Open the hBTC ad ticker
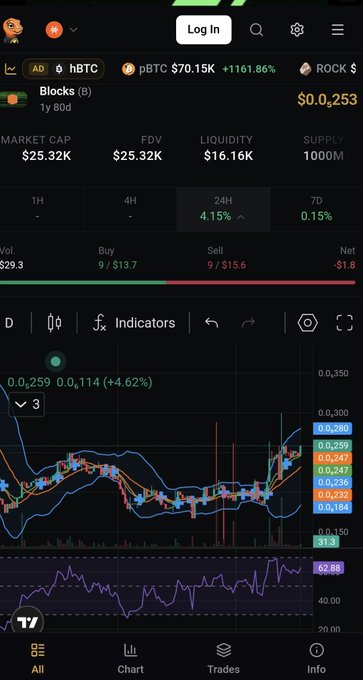The height and width of the screenshot is (680, 363). click(x=63, y=69)
